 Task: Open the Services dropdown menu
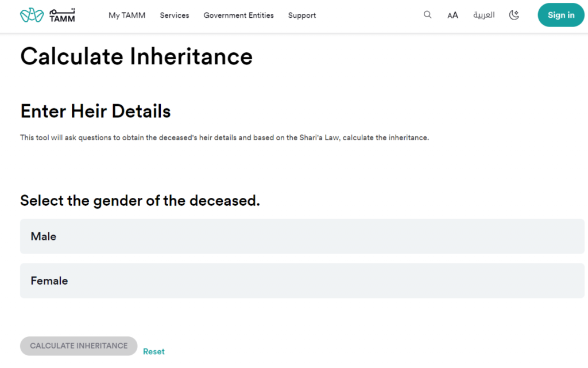(174, 16)
